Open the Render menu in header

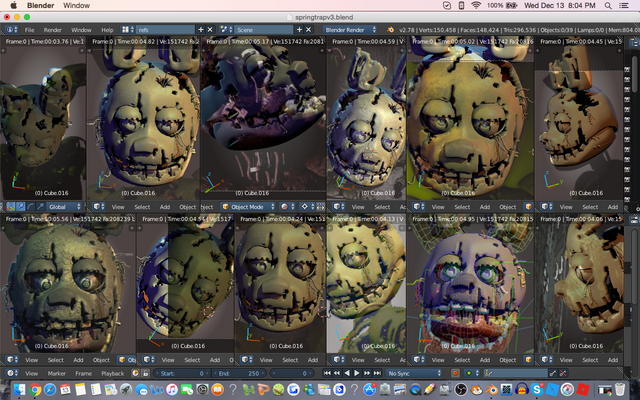click(x=54, y=30)
